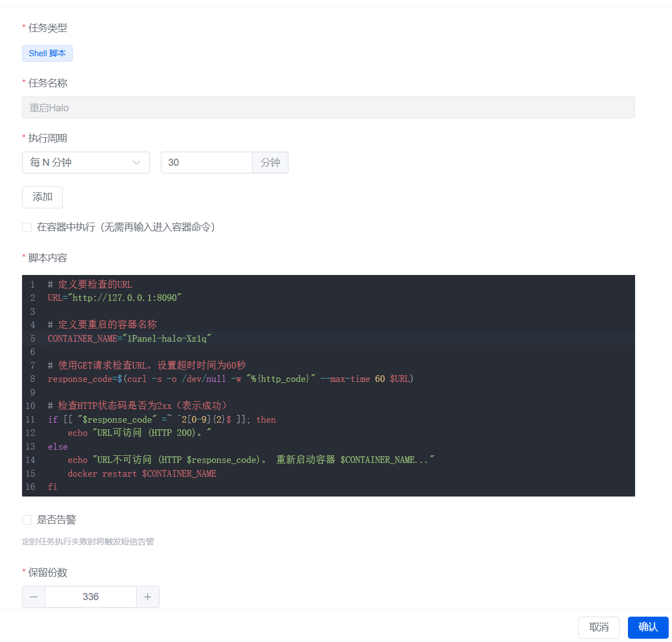Enable 在容器中执行 checkbox
This screenshot has width=672, height=642.
tap(26, 227)
